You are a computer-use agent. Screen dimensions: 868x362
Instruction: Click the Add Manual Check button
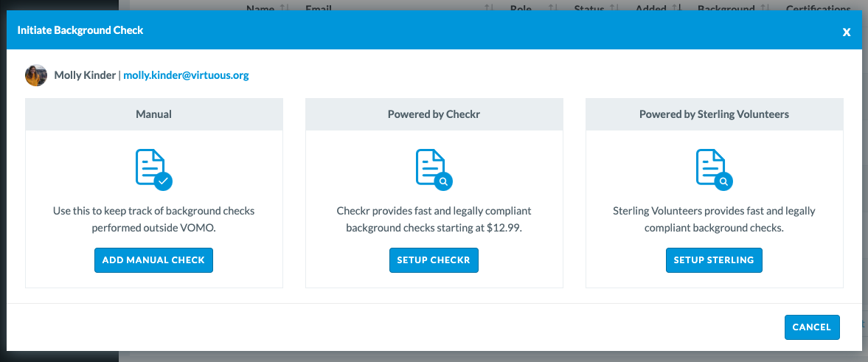tap(153, 260)
